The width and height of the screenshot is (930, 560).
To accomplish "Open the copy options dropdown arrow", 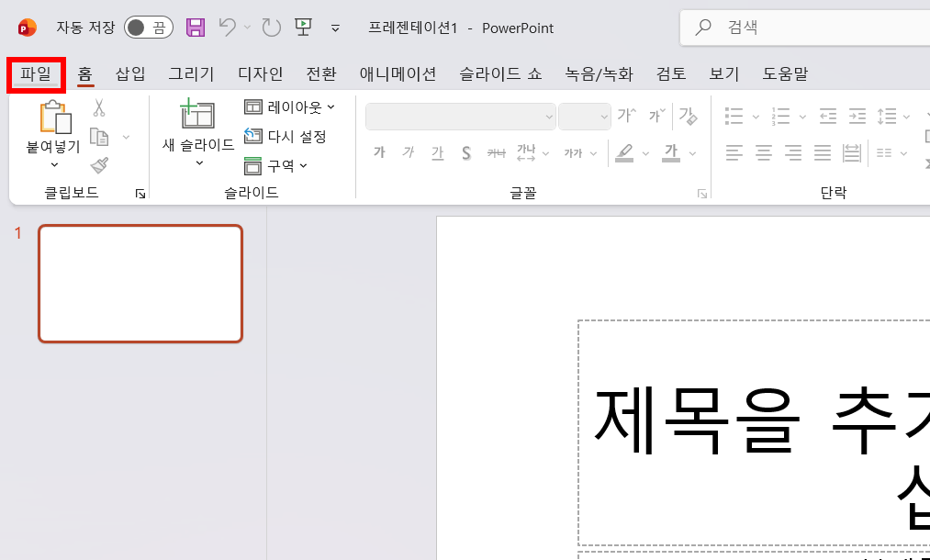I will coord(126,137).
